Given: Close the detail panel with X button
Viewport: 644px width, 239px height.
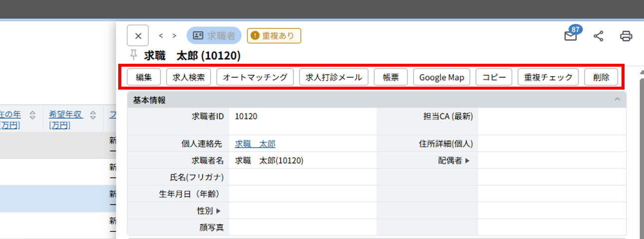Looking at the screenshot, I should [x=138, y=36].
